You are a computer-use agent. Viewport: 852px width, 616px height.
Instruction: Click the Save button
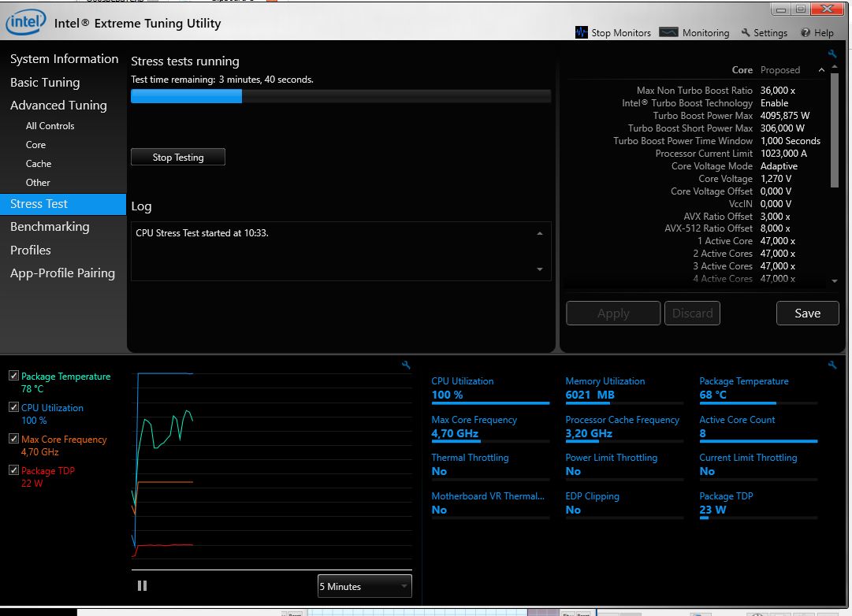point(807,314)
